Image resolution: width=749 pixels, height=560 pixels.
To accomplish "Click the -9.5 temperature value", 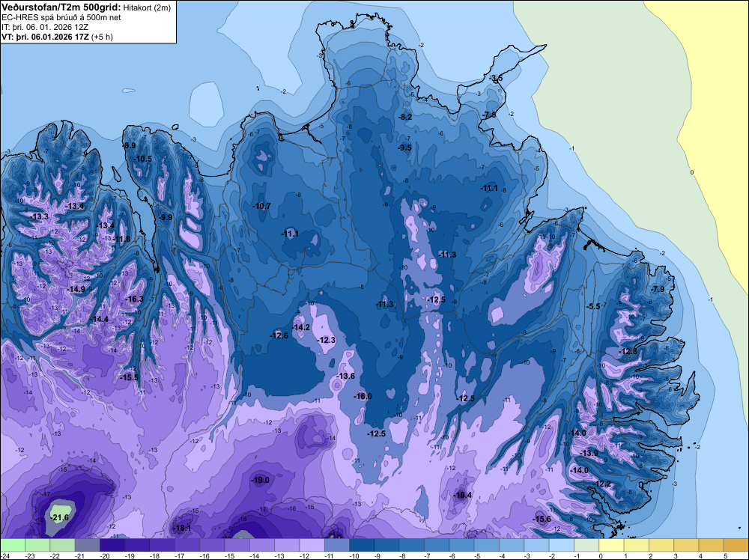I will pyautogui.click(x=404, y=147).
